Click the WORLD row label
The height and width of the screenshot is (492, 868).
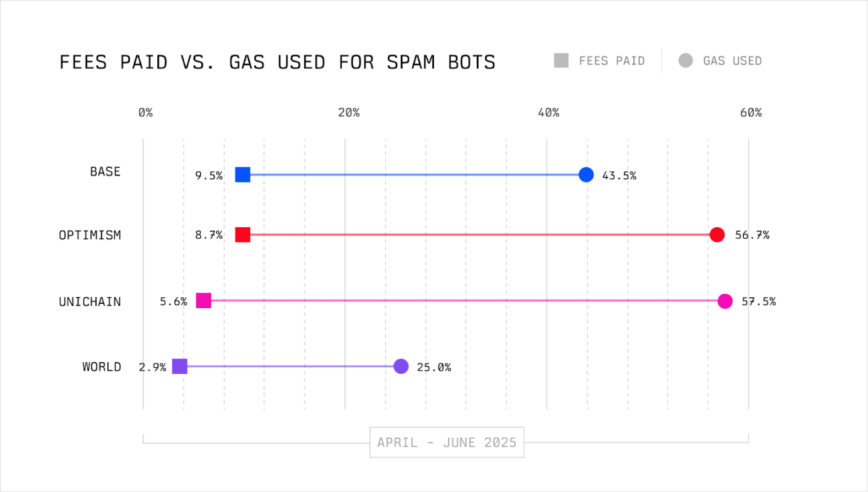coord(102,367)
